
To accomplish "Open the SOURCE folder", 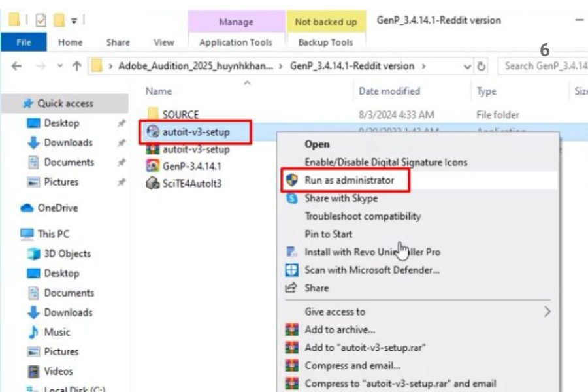I will (x=180, y=114).
